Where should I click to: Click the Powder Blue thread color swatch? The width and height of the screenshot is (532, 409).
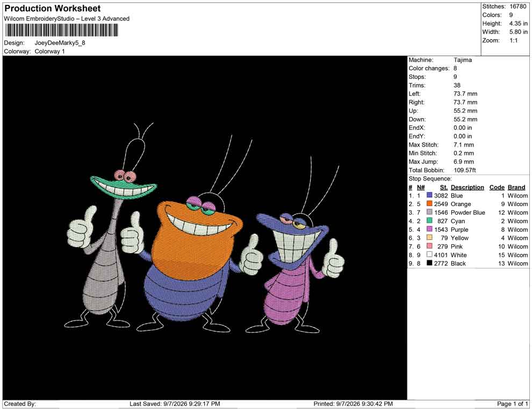coord(429,212)
